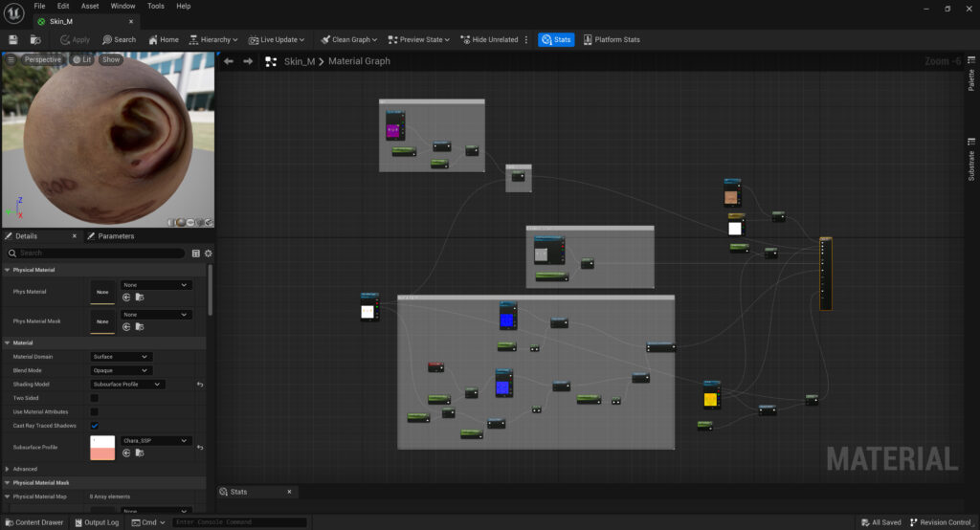The image size is (980, 530).
Task: Open the toolbar overflow three-dot menu
Action: point(526,39)
